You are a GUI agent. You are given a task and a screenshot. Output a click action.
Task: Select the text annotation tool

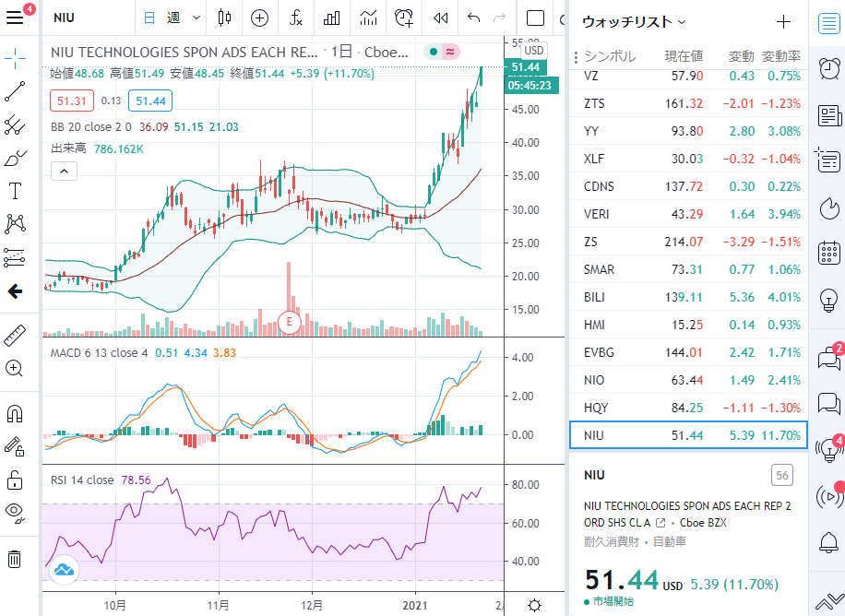click(x=15, y=191)
